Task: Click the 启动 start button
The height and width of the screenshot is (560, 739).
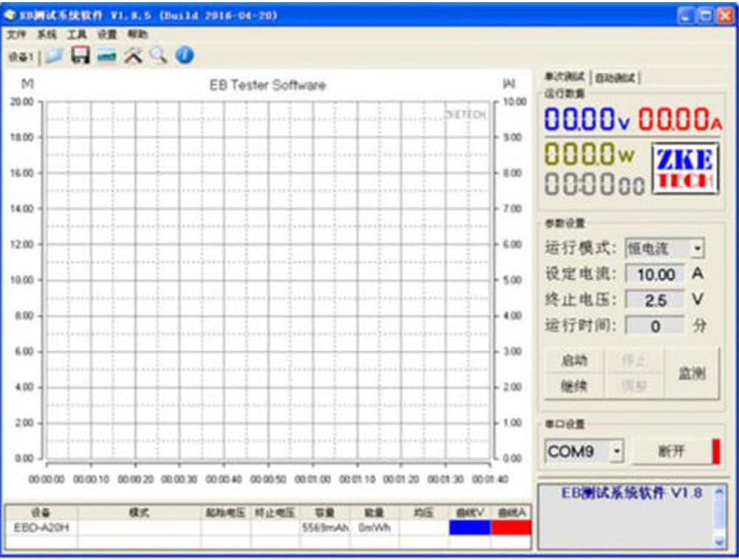Action: click(573, 361)
